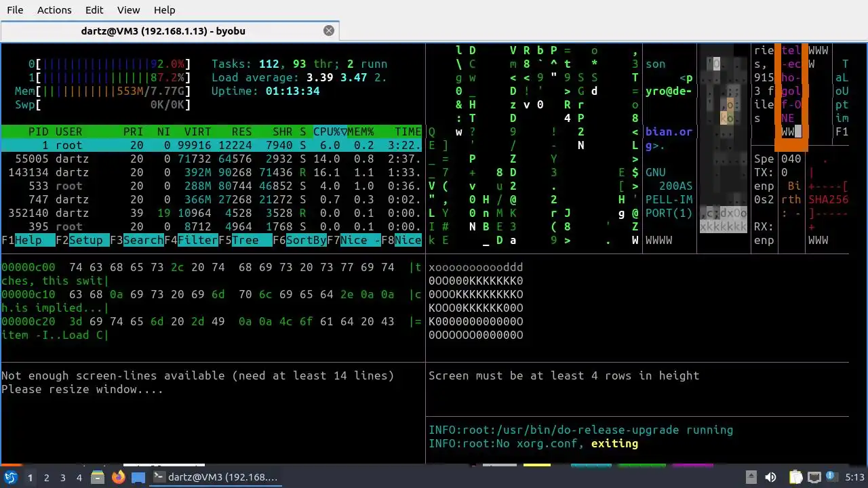
Task: Select the dartz@VM3 byobu tab
Action: point(170,30)
